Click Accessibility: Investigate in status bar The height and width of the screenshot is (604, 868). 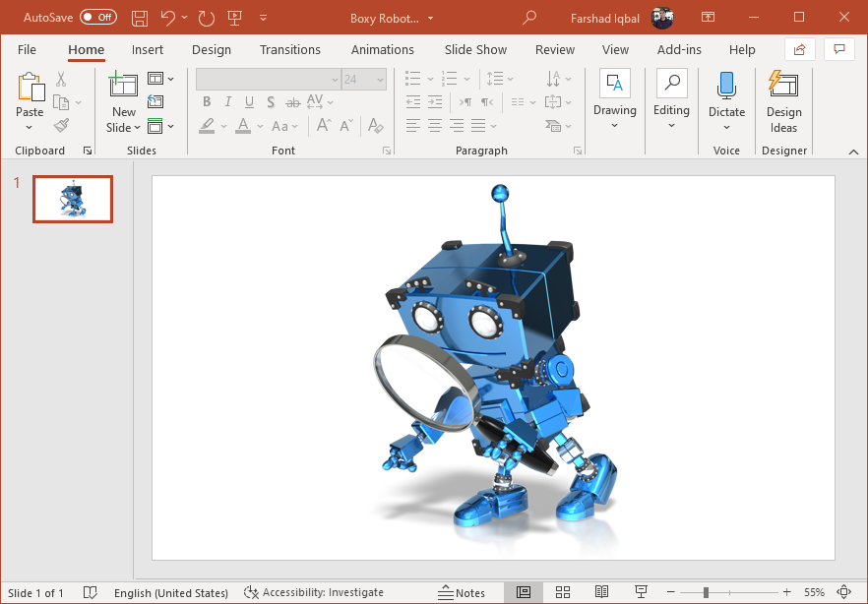tap(314, 592)
